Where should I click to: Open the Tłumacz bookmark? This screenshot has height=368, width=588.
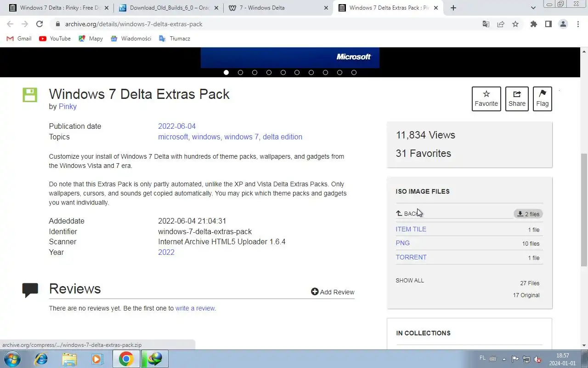(x=174, y=39)
